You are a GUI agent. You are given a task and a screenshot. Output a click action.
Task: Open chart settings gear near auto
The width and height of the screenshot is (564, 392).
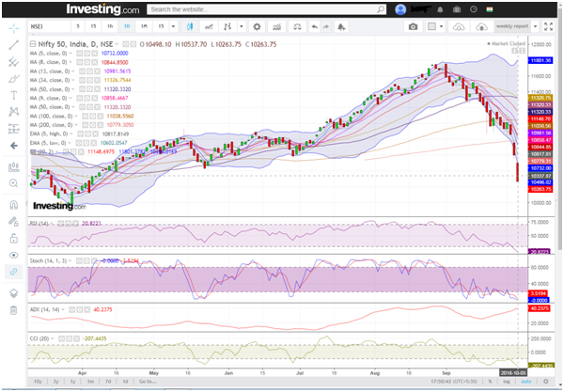pos(545,382)
